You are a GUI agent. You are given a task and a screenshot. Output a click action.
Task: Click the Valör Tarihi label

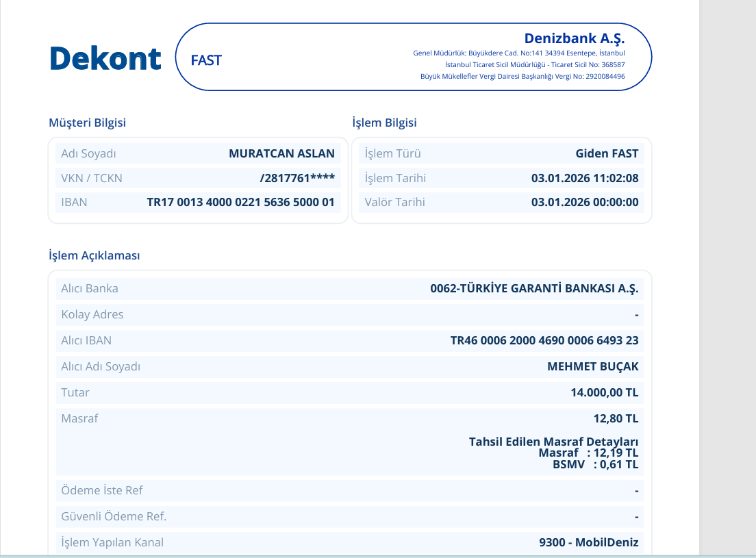(x=395, y=203)
